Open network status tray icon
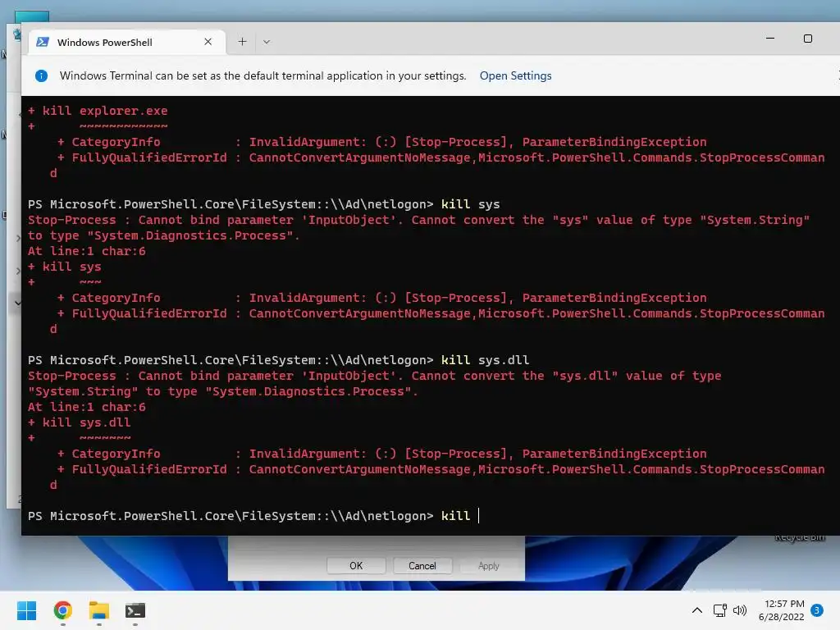 click(719, 610)
